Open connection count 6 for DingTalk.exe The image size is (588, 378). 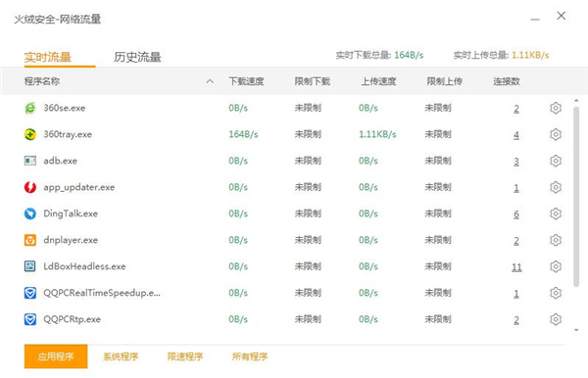tap(516, 214)
